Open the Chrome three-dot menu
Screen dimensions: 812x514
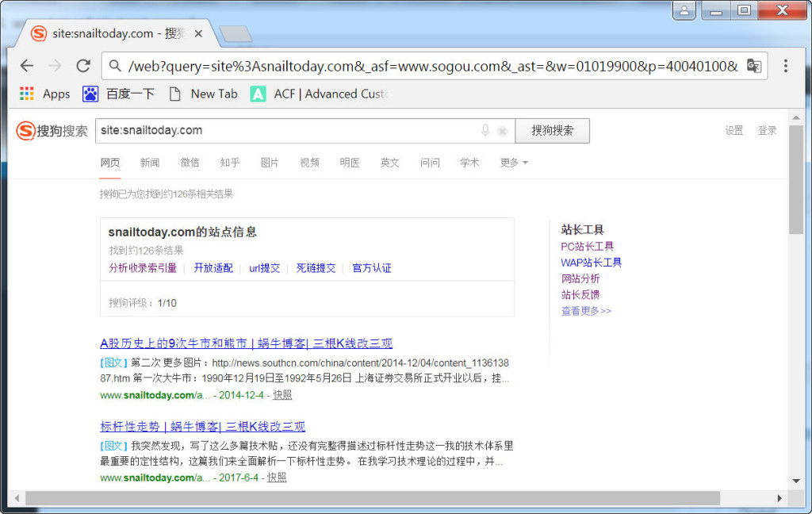click(786, 66)
